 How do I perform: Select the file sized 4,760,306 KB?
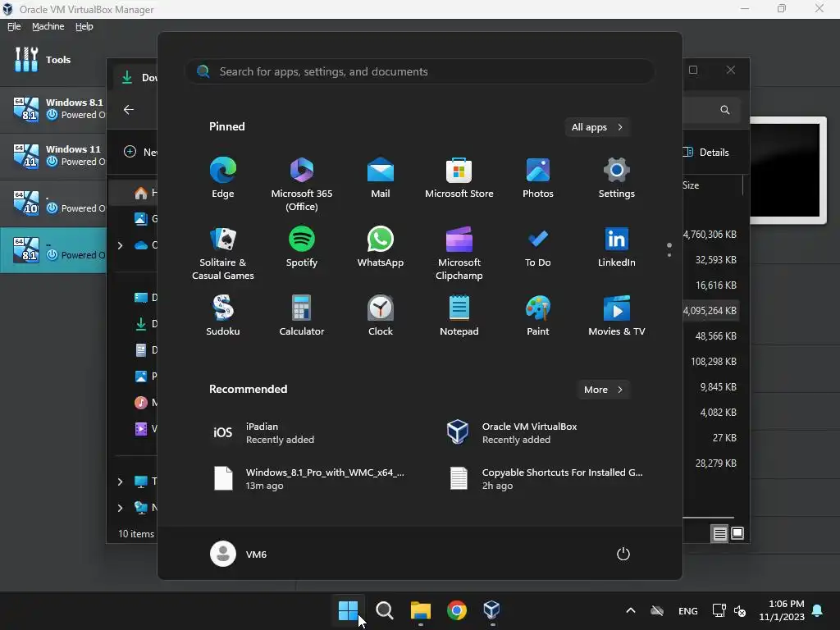710,235
